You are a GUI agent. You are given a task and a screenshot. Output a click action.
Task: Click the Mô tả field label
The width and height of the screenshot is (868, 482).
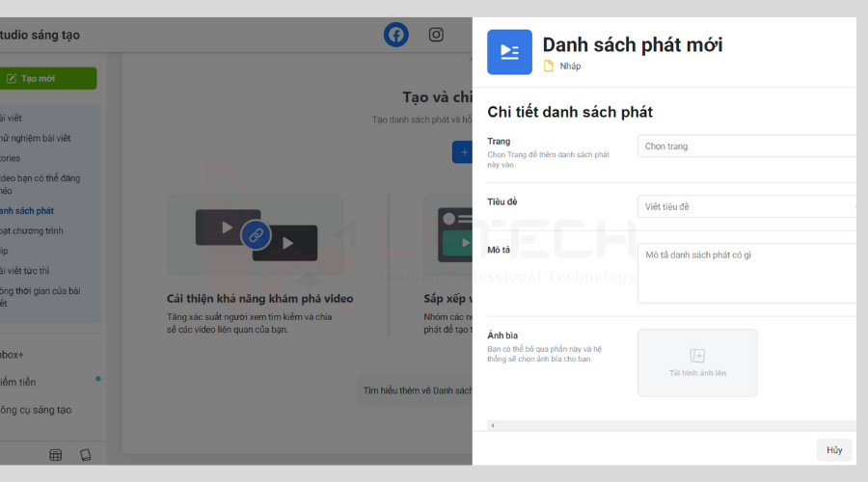click(499, 250)
